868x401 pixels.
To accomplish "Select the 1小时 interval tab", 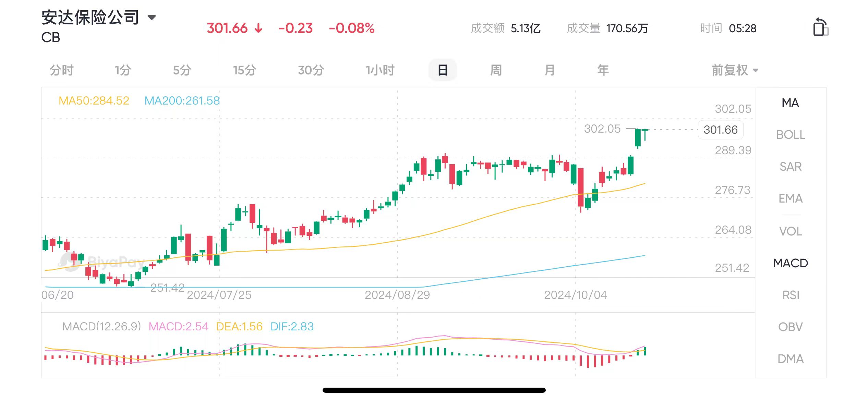I will pos(380,70).
